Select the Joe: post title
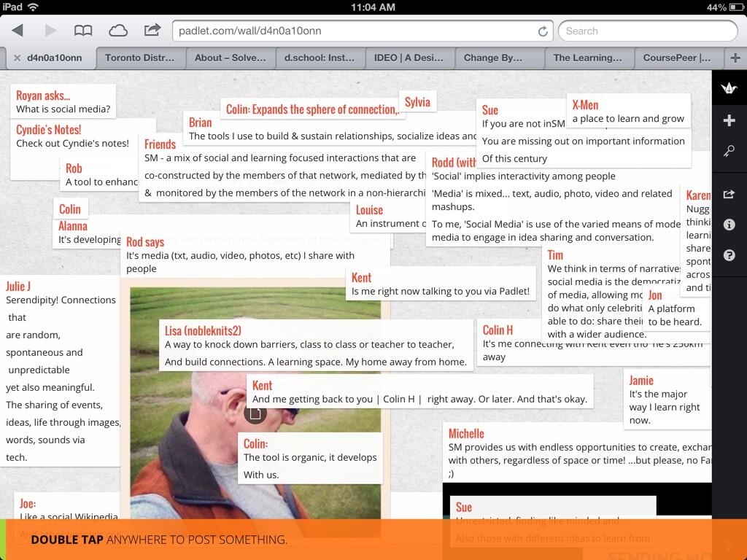 [x=28, y=503]
